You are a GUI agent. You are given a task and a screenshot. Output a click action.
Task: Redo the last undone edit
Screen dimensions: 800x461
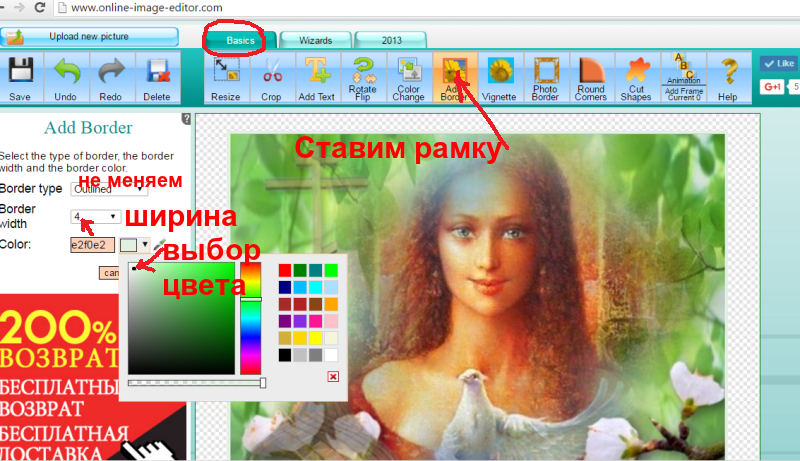pyautogui.click(x=111, y=78)
